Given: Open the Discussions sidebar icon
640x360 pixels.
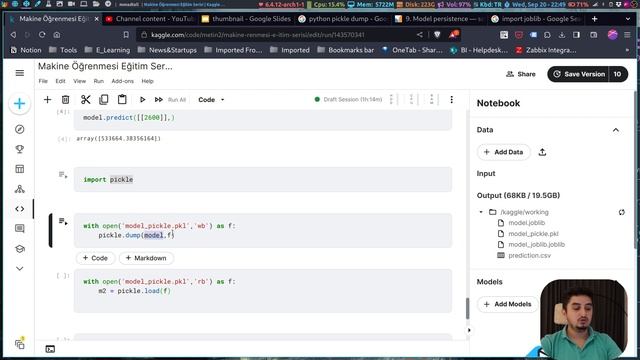Looking at the screenshot, I should [x=20, y=229].
